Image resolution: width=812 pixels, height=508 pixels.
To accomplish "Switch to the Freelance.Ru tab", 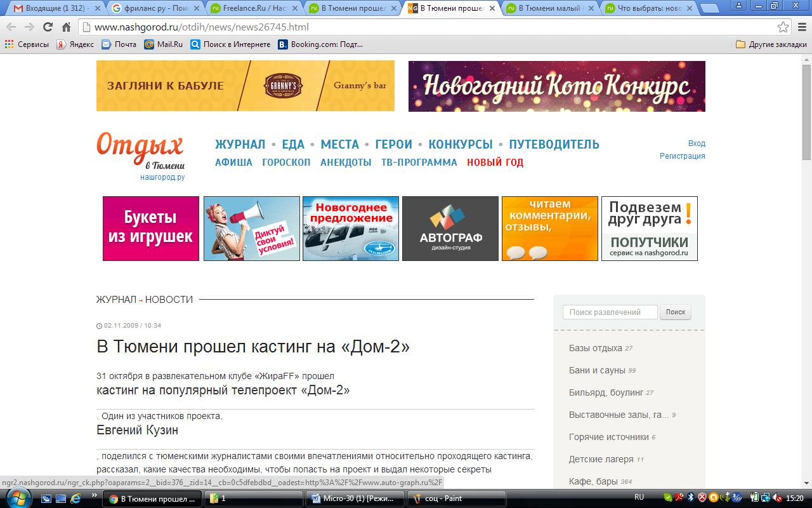I will pyautogui.click(x=251, y=8).
